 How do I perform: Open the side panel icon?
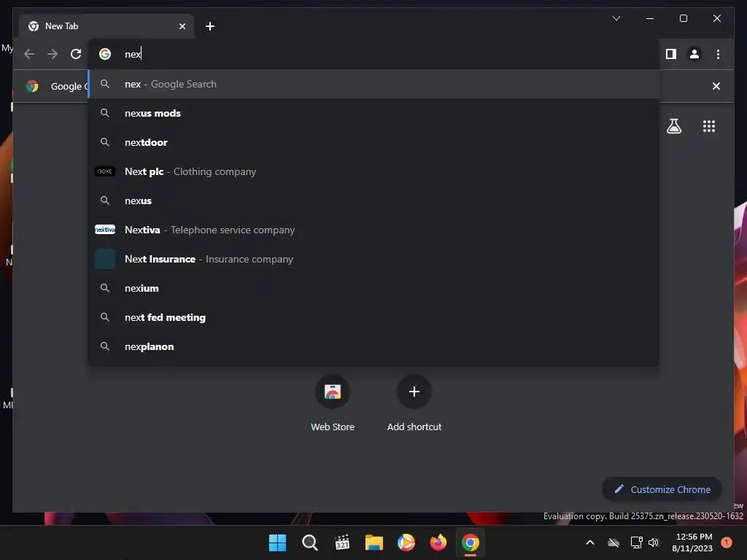(671, 54)
